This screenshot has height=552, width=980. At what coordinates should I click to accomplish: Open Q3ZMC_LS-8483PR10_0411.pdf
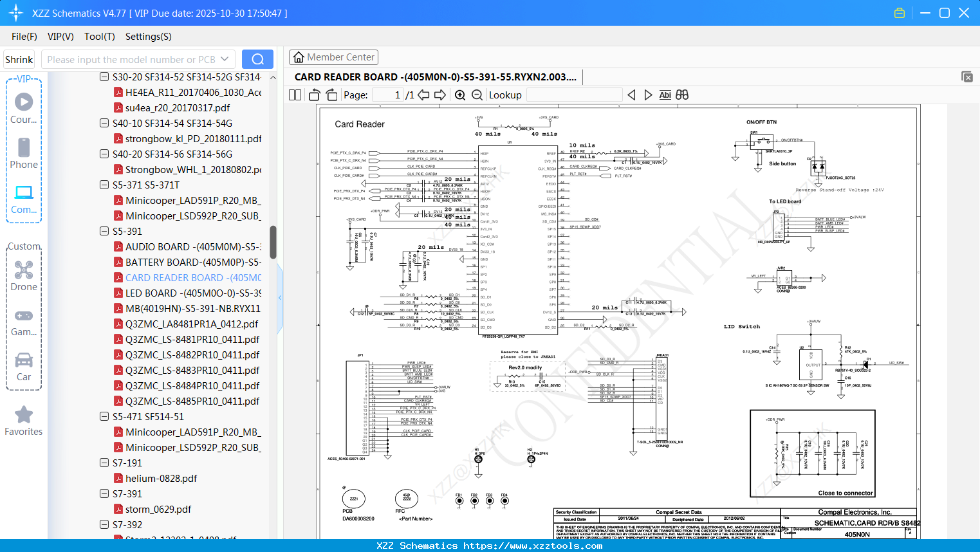(192, 371)
